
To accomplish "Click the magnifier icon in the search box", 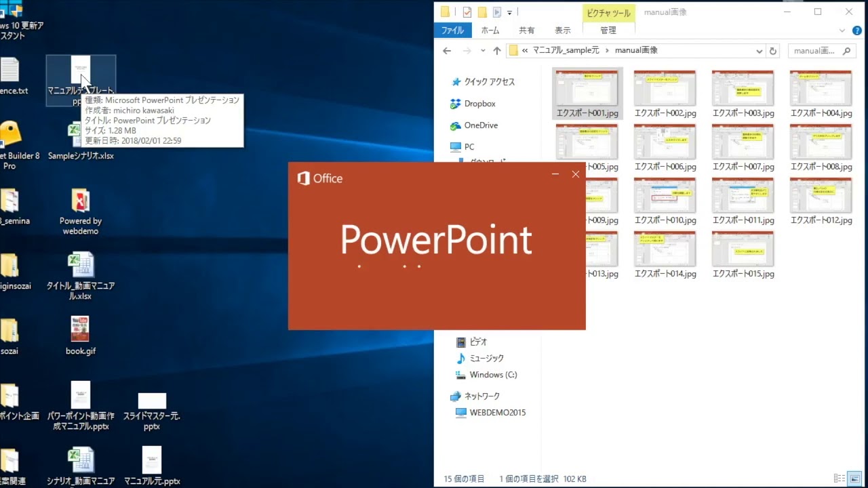I will 846,51.
